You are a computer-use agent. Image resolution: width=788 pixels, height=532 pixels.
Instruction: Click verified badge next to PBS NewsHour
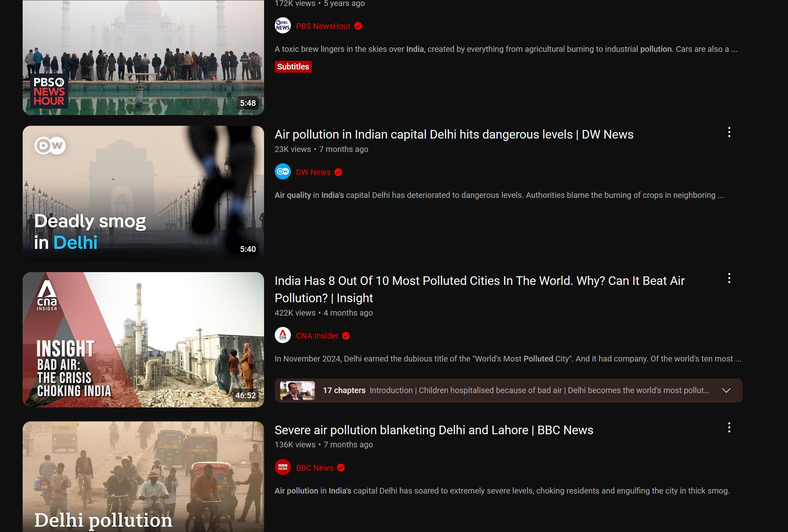358,26
